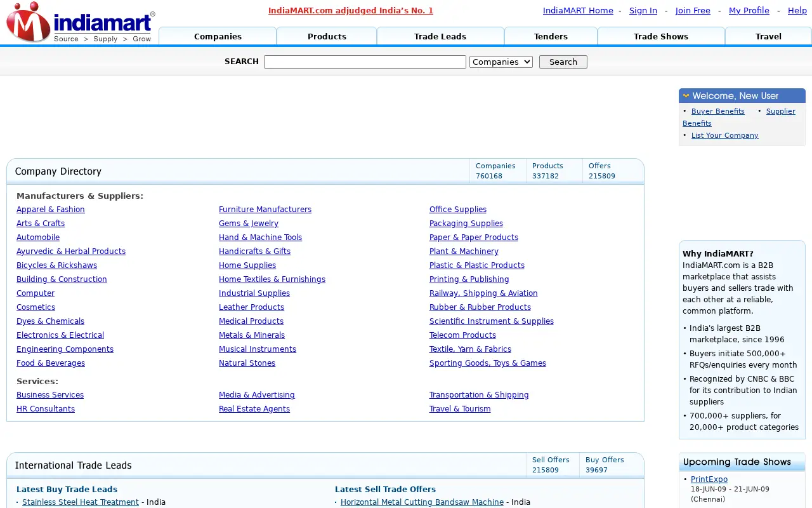812x508 pixels.
Task: Open the Companies tab
Action: coord(218,36)
